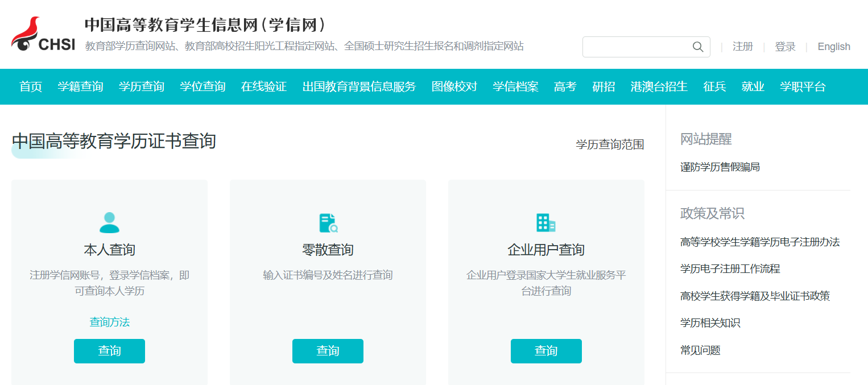Switch the site to English
Image resolution: width=868 pixels, height=385 pixels.
pos(833,47)
